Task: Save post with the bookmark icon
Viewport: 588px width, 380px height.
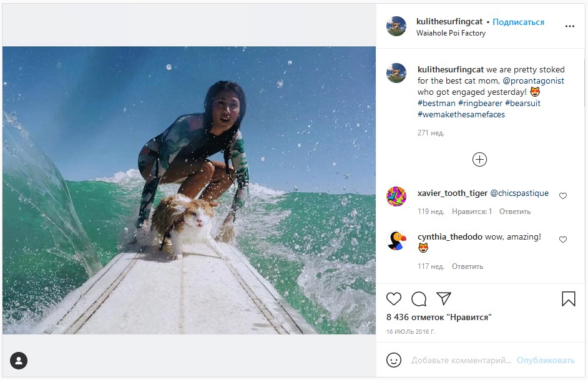Action: tap(568, 299)
